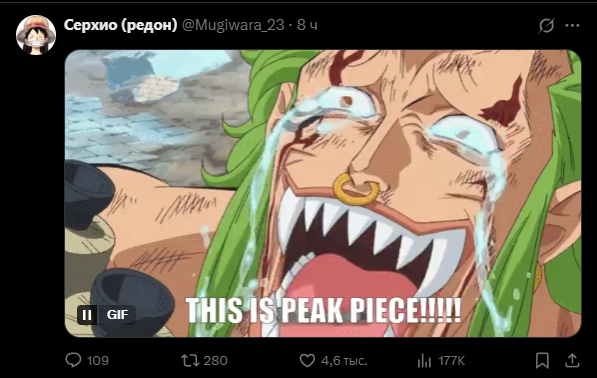Open the Luffy profile avatar
Image resolution: width=597 pixels, height=378 pixels.
(x=36, y=35)
